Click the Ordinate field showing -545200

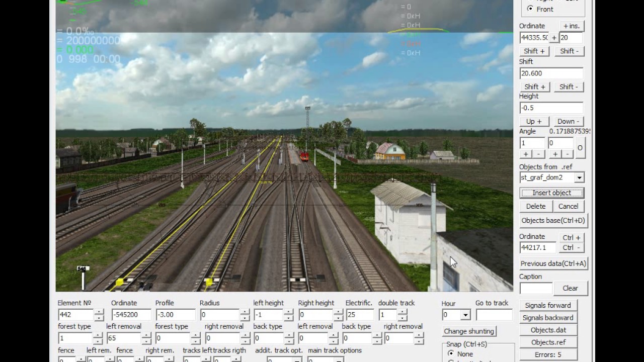pyautogui.click(x=131, y=315)
